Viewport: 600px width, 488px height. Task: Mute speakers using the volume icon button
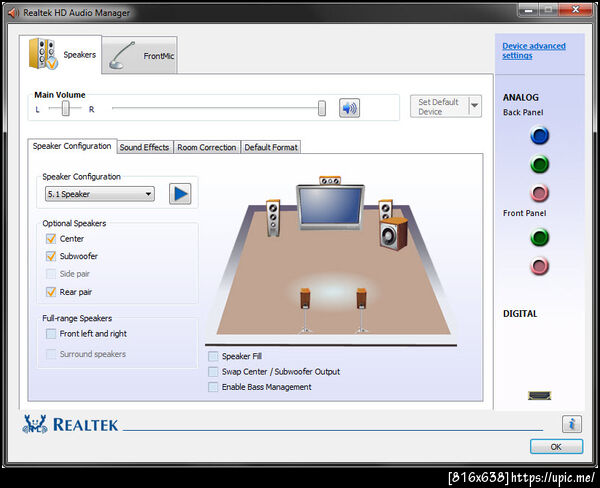click(349, 108)
